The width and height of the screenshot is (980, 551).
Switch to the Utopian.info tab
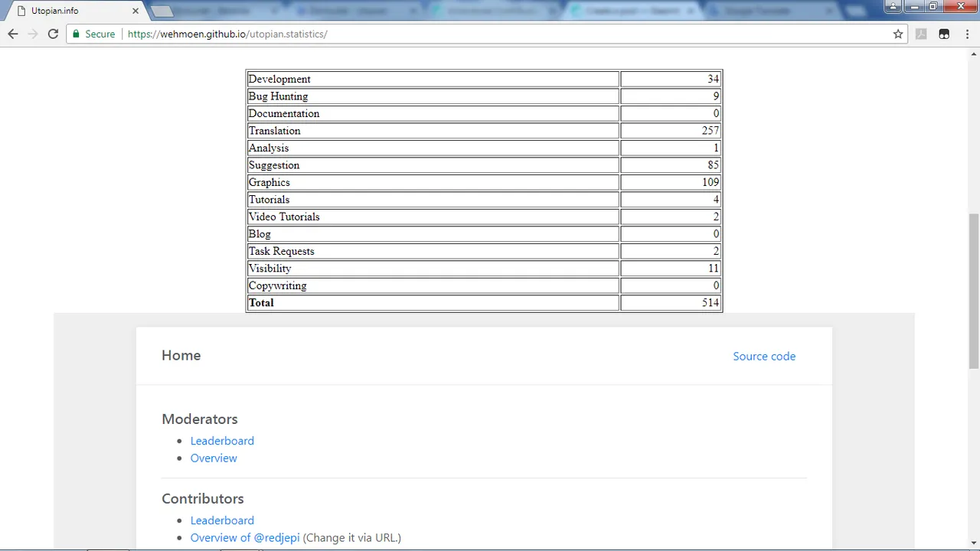click(77, 11)
